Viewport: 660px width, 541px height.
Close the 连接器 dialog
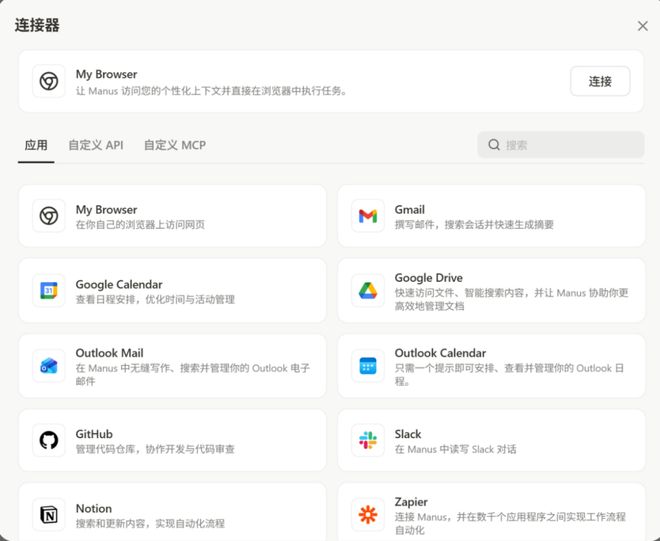pos(643,26)
